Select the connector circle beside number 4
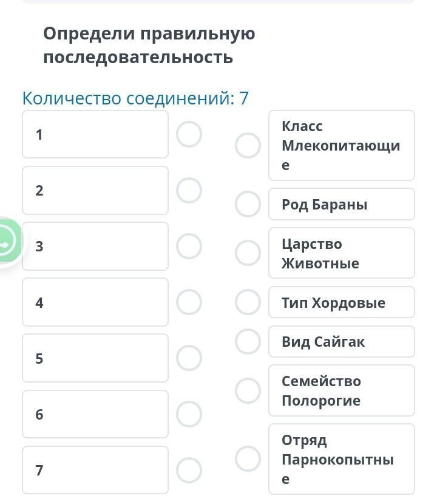Screen dimensions: 437x504 coord(189,302)
